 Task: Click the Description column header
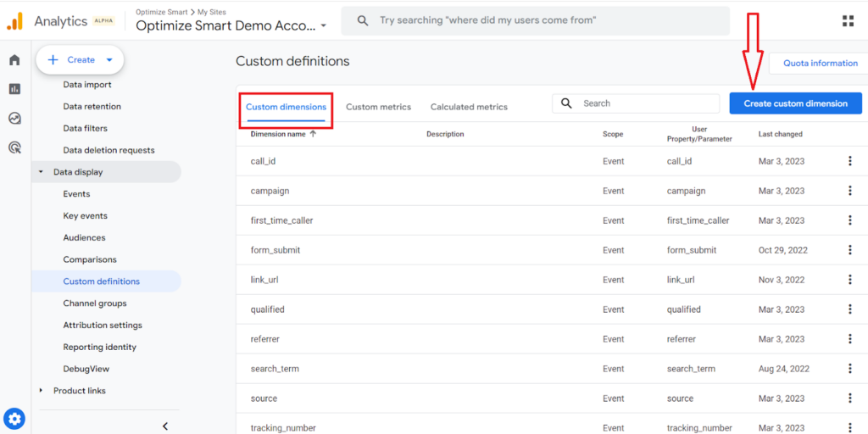click(445, 134)
